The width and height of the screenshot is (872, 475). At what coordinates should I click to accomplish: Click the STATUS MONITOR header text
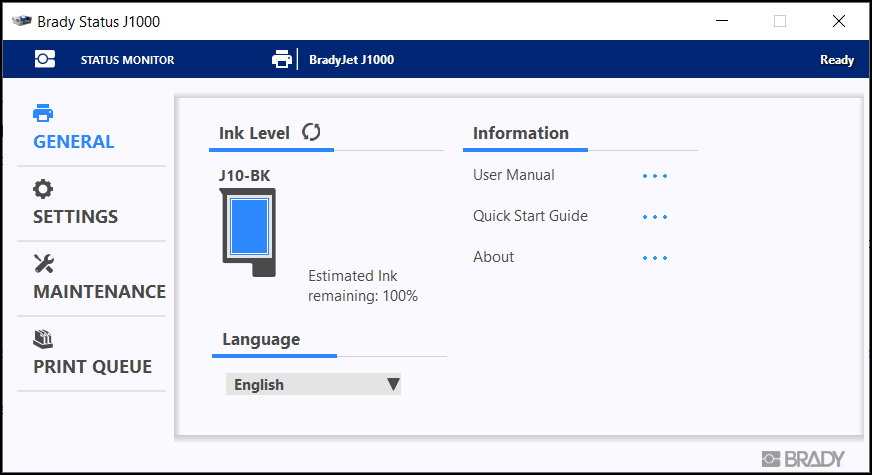coord(127,60)
